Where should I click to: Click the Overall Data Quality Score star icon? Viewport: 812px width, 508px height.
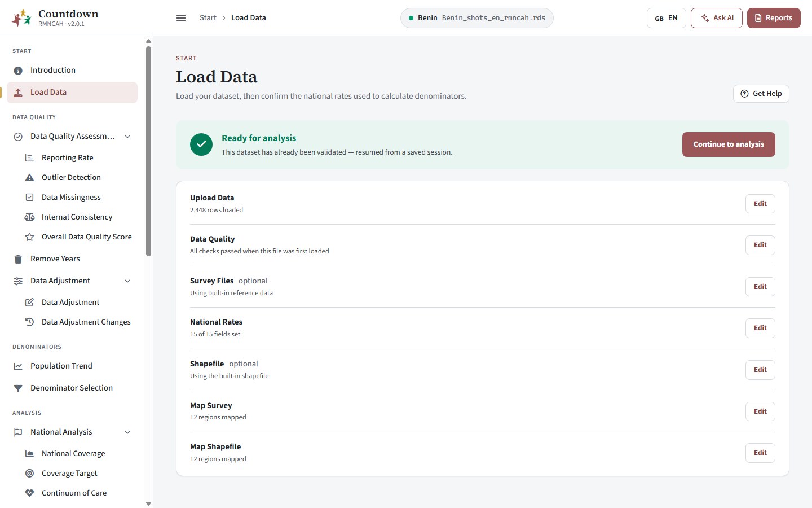(x=29, y=237)
